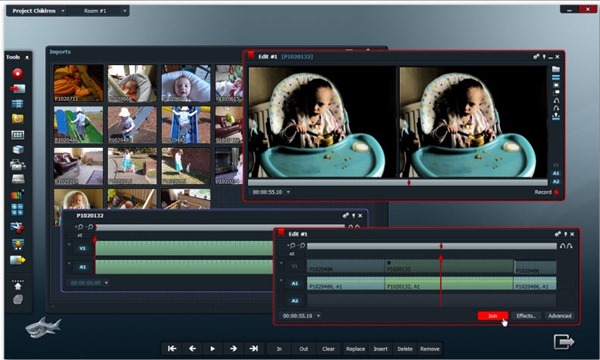600x360 pixels.
Task: Open the Room #1 dropdown
Action: point(99,11)
